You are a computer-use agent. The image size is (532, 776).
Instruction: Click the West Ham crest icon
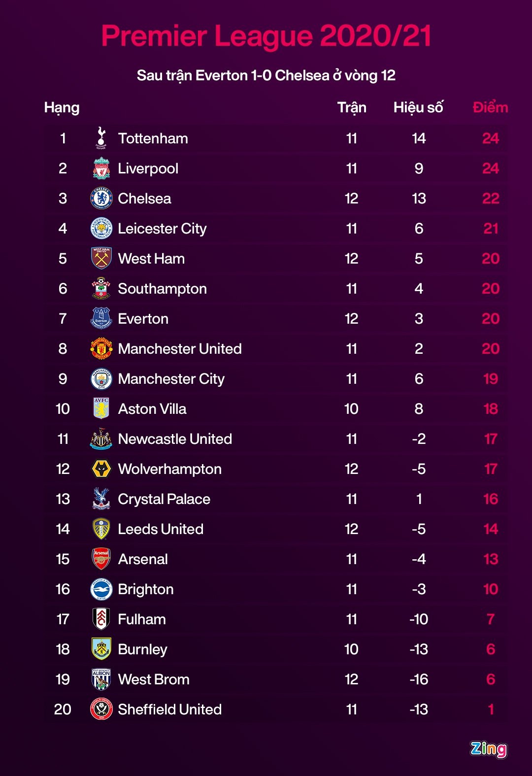101,258
